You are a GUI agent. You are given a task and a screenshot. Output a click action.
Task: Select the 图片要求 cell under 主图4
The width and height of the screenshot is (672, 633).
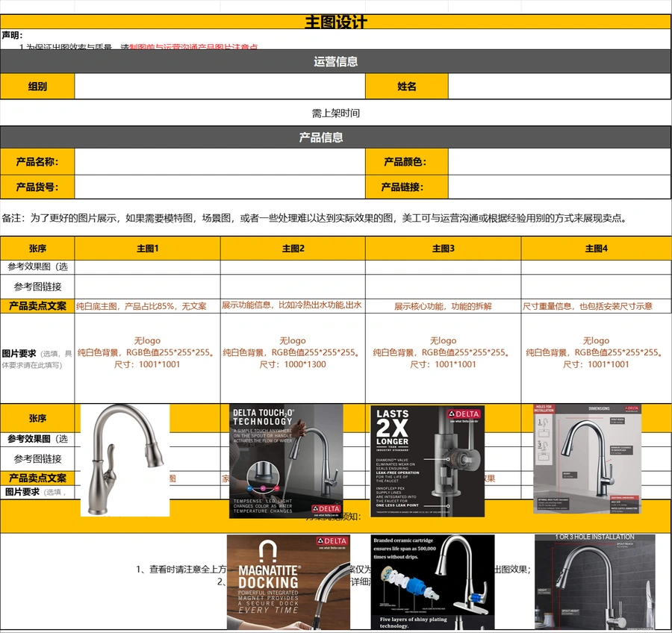[x=596, y=358]
